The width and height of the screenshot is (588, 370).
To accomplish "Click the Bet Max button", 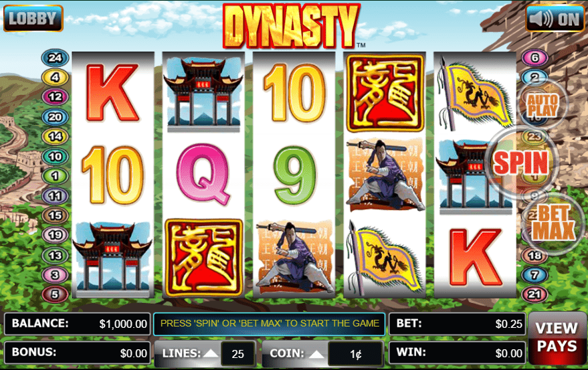I will pos(553,223).
